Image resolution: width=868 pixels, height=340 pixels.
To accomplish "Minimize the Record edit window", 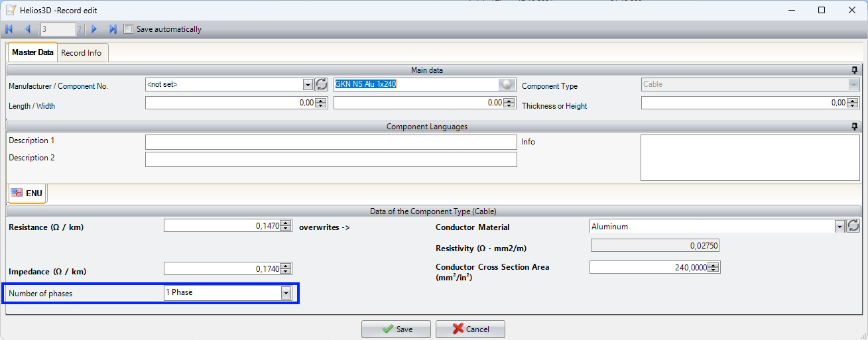I will point(791,10).
